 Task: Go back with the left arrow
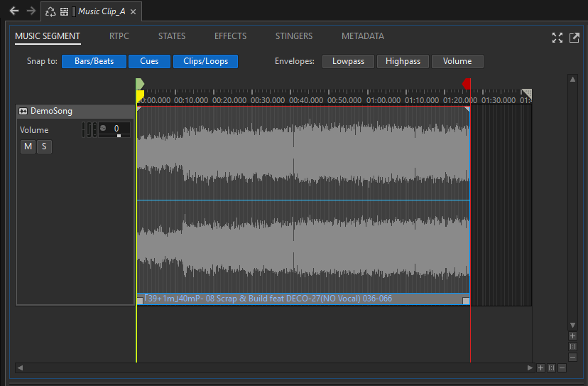(14, 11)
